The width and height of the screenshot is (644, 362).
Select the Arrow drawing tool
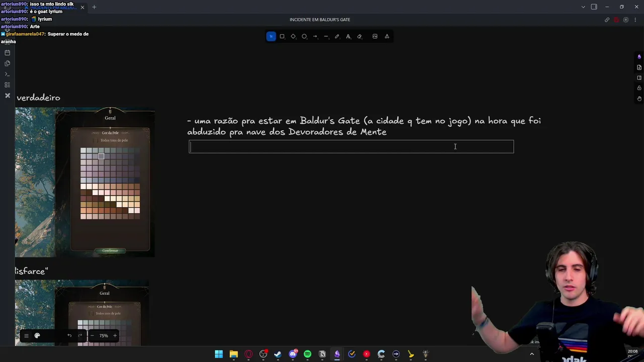point(315,36)
